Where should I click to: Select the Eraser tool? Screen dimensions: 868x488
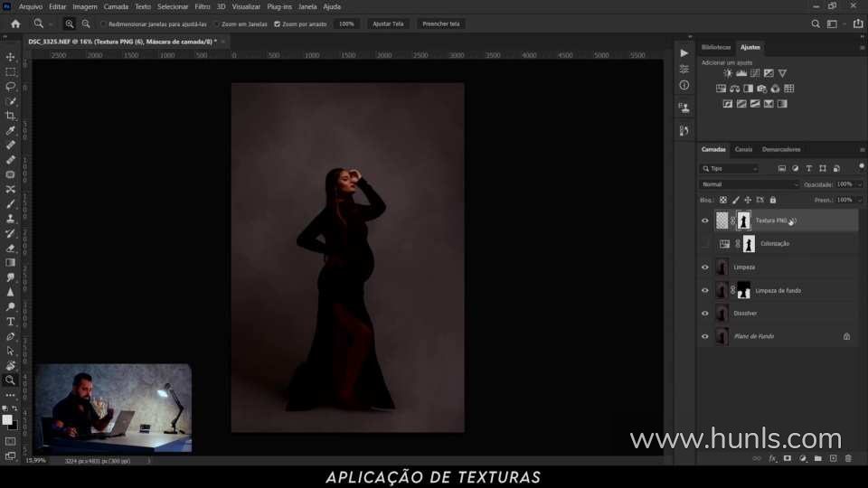11,248
